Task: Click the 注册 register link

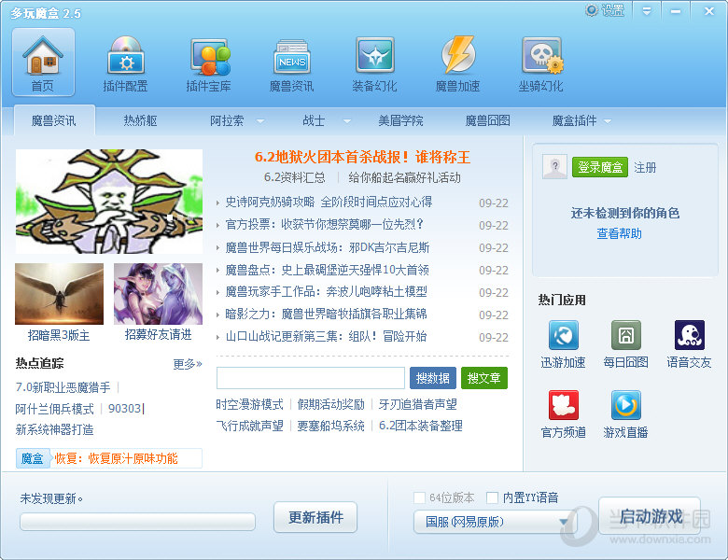Action: point(645,168)
